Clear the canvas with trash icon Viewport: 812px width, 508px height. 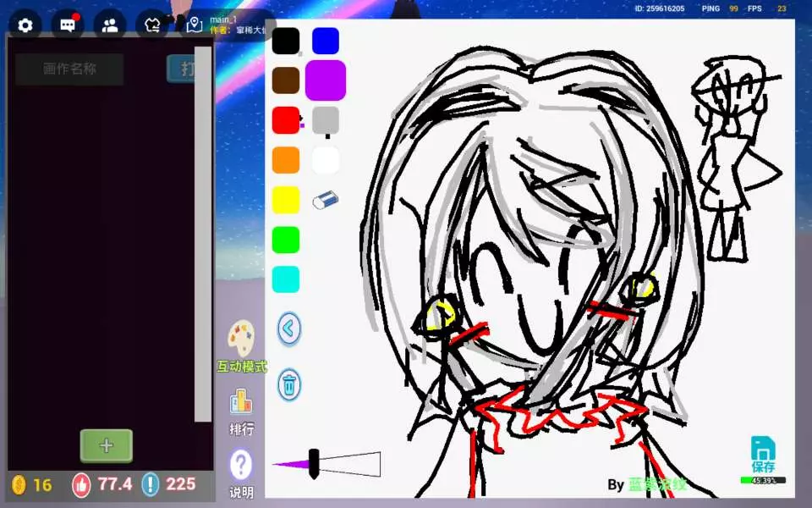point(289,385)
